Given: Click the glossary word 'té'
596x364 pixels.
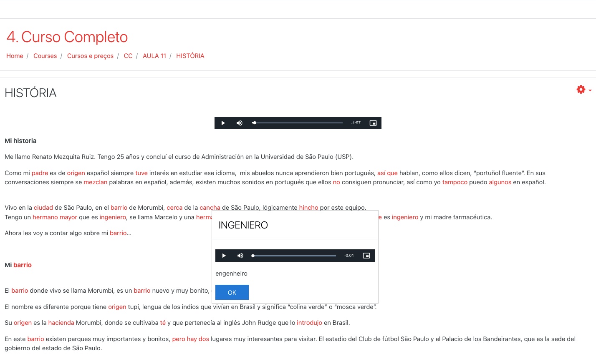Looking at the screenshot, I should (x=163, y=323).
